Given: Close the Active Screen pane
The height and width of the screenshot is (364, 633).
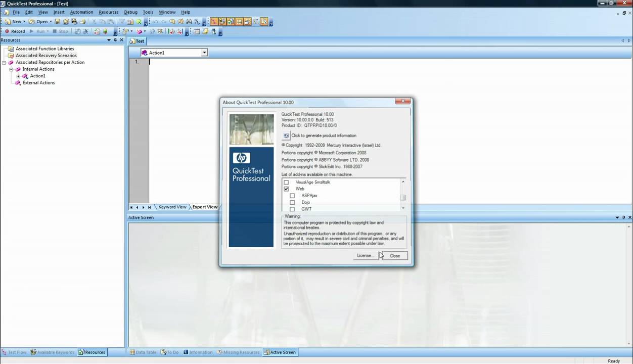Looking at the screenshot, I should tap(629, 217).
